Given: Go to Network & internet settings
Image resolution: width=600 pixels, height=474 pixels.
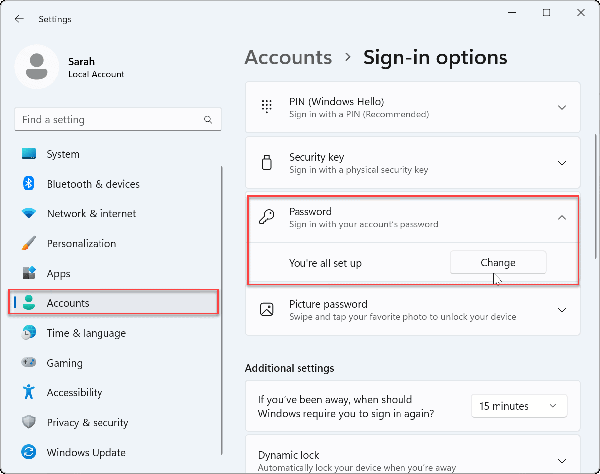Looking at the screenshot, I should [91, 214].
